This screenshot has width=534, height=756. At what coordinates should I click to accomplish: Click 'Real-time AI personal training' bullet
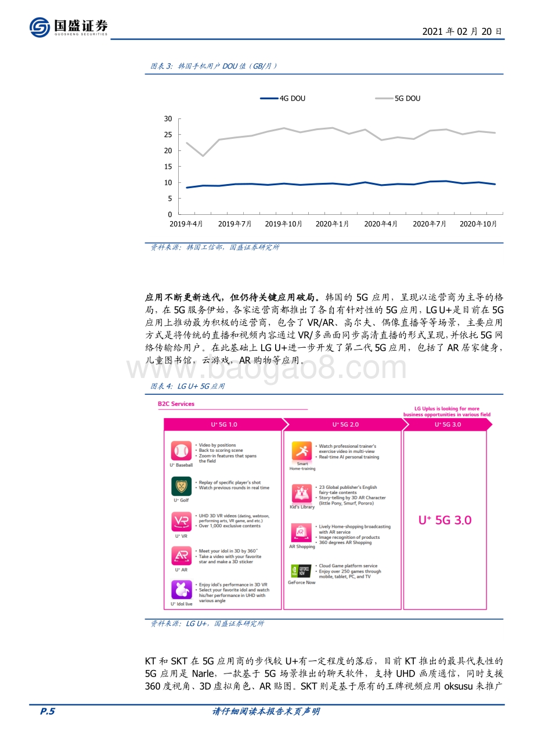347,457
